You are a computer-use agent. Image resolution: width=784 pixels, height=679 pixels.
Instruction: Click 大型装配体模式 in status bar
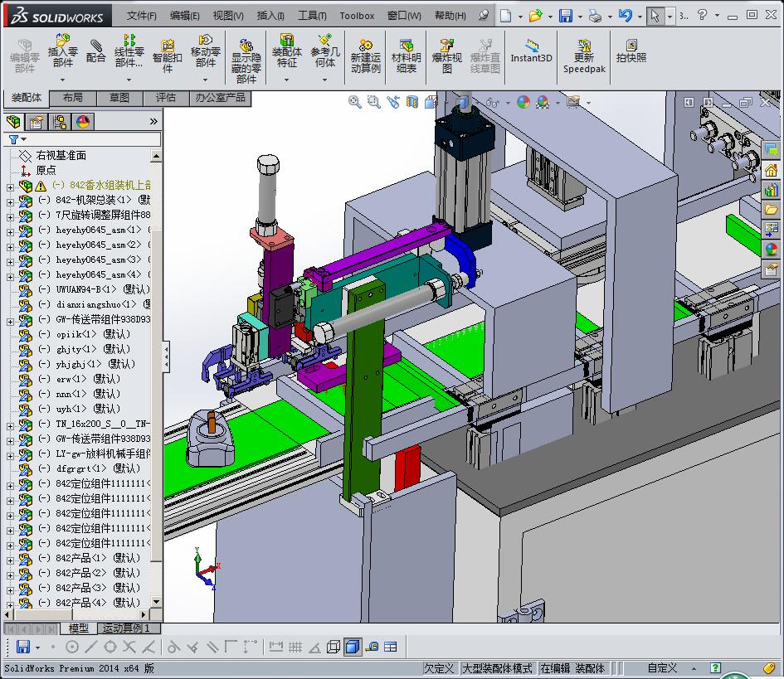click(496, 668)
